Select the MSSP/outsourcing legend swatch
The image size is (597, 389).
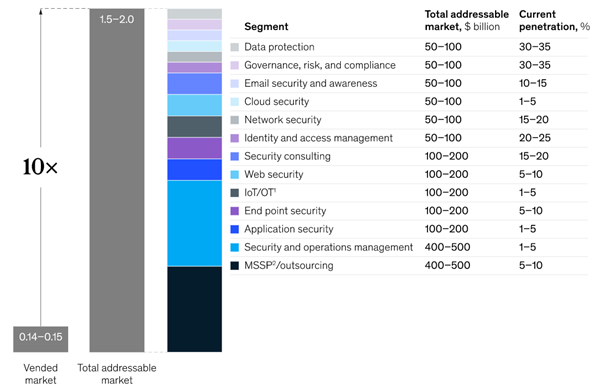pos(235,265)
